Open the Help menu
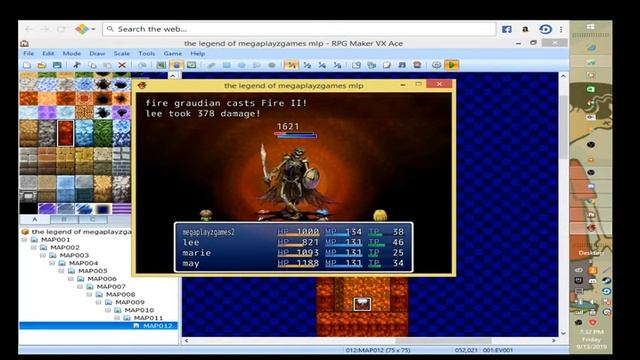Screen dimensions: 640x360 pyautogui.click(x=198, y=53)
